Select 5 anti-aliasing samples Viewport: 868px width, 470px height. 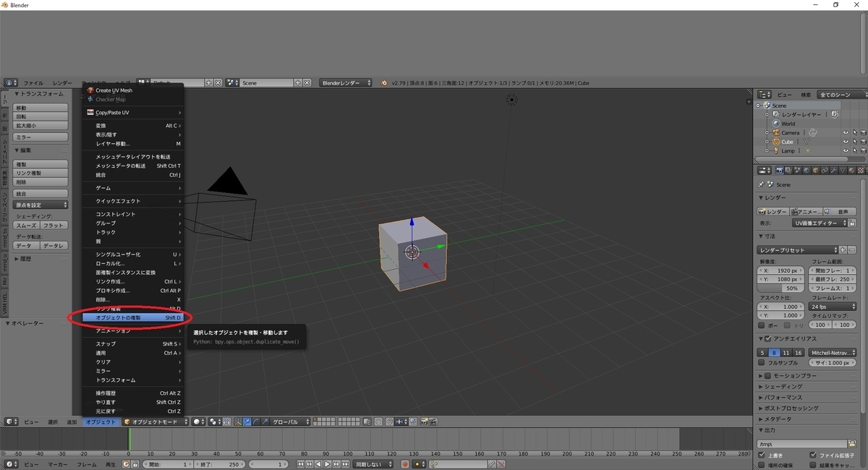tap(762, 352)
